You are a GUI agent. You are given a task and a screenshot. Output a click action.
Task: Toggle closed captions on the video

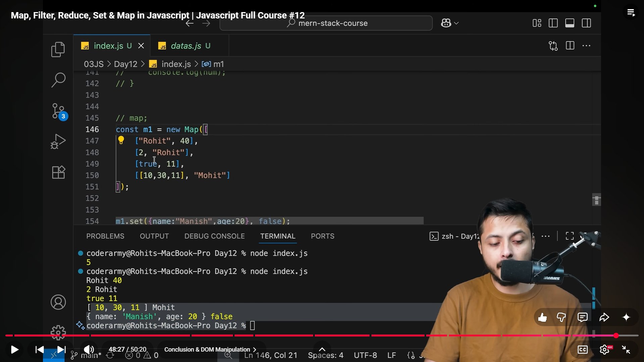[x=582, y=350]
